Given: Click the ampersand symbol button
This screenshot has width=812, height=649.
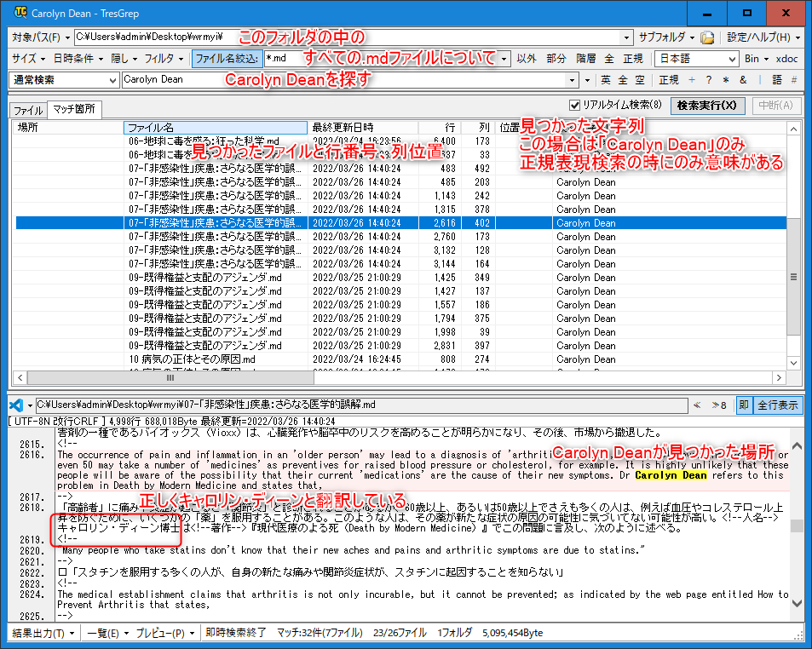Looking at the screenshot, I should coord(743,80).
